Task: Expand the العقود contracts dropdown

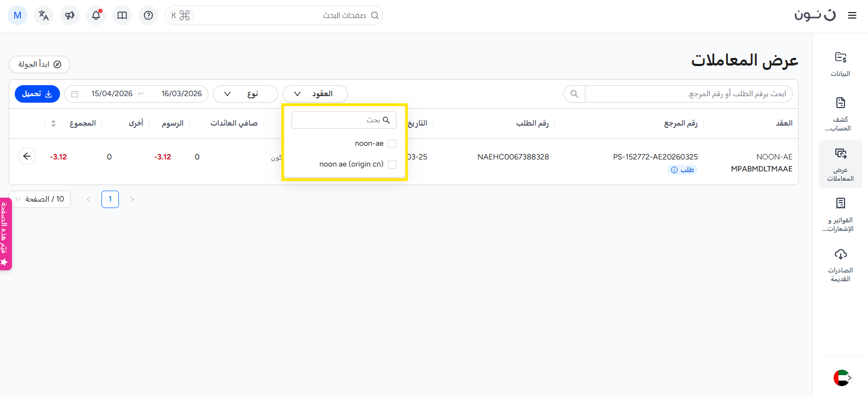Action: point(315,94)
